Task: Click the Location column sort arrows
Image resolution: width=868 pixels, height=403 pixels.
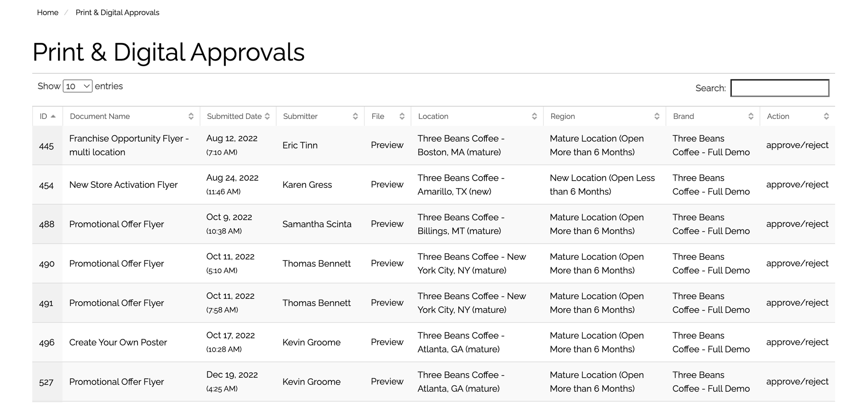Action: point(534,116)
